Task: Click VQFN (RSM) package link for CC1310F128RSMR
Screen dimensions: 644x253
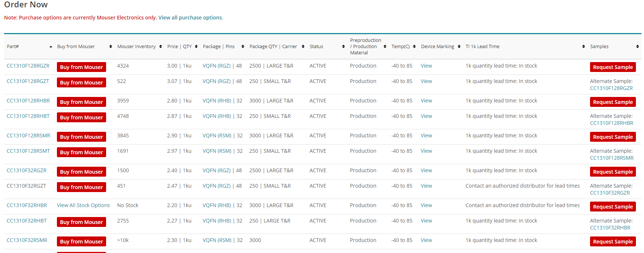Action: (217, 135)
